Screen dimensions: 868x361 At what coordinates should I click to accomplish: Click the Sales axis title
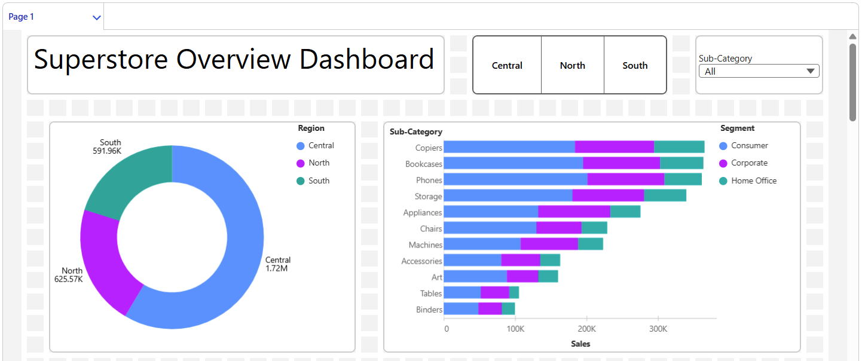coord(580,344)
